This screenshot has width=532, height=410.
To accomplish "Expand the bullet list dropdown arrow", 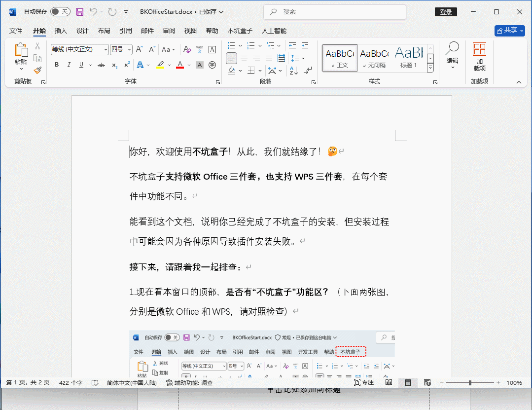I will click(x=241, y=46).
